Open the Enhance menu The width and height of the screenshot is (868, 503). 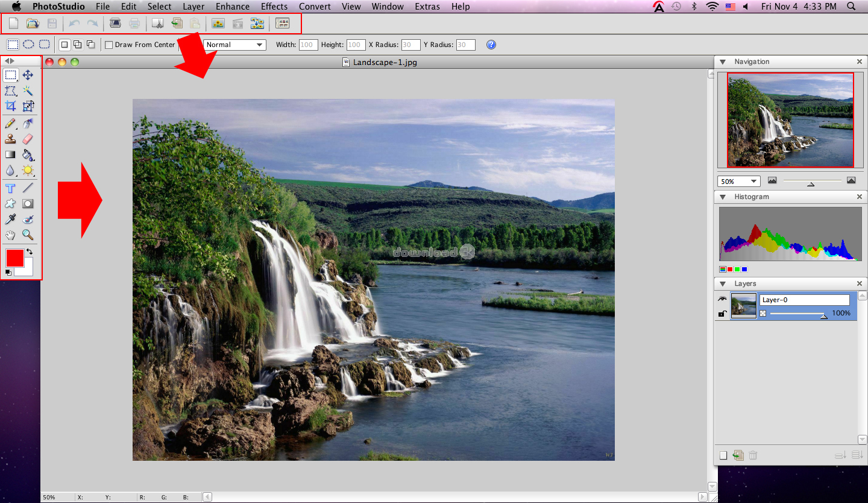[232, 7]
